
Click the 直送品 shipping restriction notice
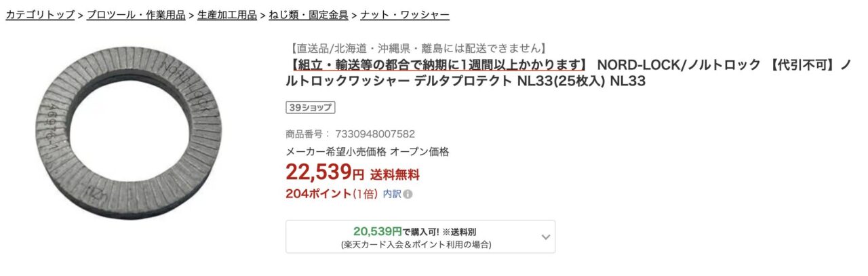pos(416,48)
